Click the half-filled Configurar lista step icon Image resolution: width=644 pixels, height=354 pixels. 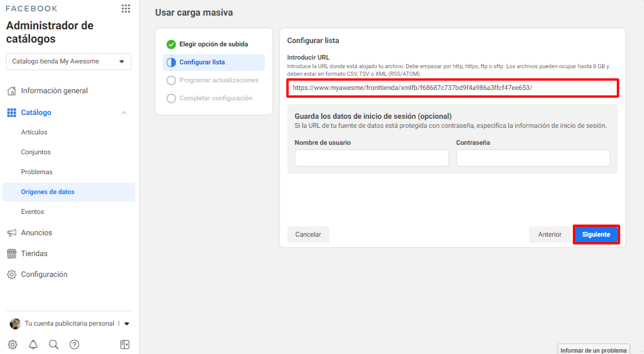[x=171, y=62]
